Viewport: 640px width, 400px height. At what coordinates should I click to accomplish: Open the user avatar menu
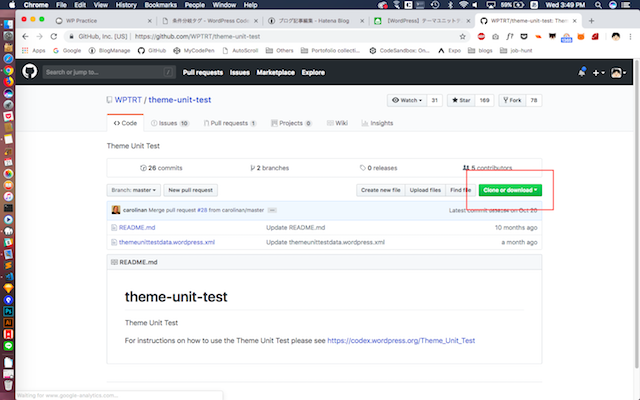pos(618,73)
